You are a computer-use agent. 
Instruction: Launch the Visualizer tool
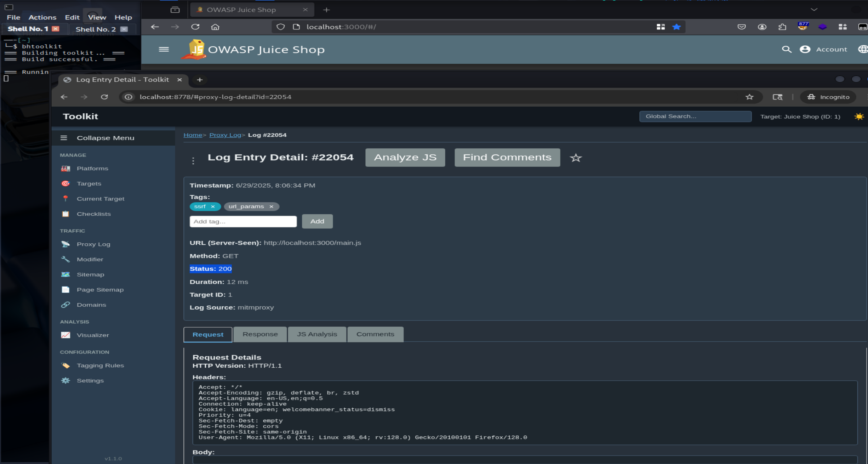click(x=93, y=335)
